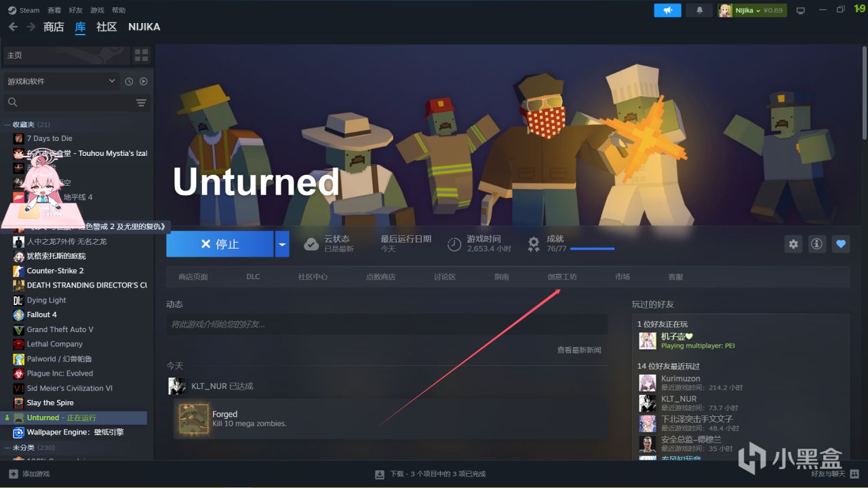Open the 社区中心 link
This screenshot has width=868, height=488.
click(313, 277)
